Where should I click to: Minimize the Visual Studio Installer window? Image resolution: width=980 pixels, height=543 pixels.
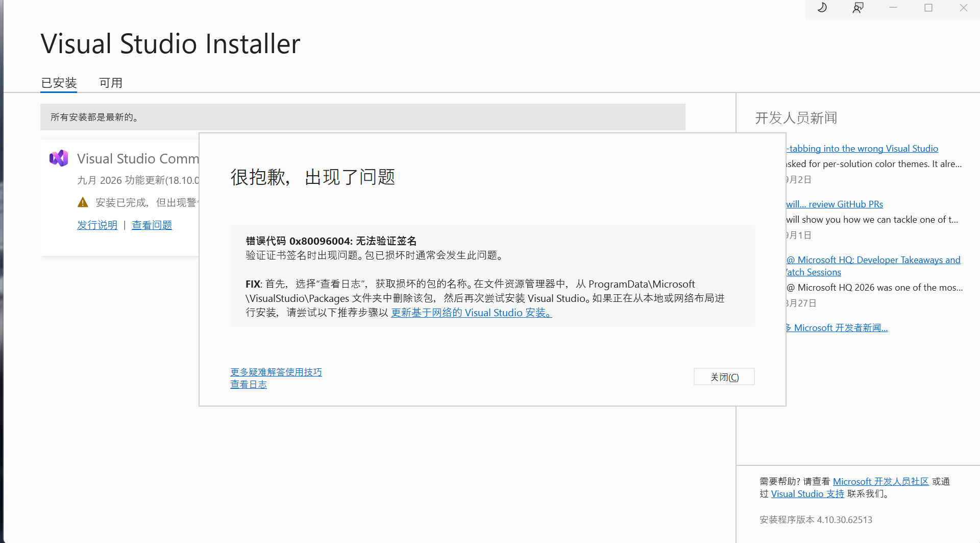pyautogui.click(x=893, y=8)
